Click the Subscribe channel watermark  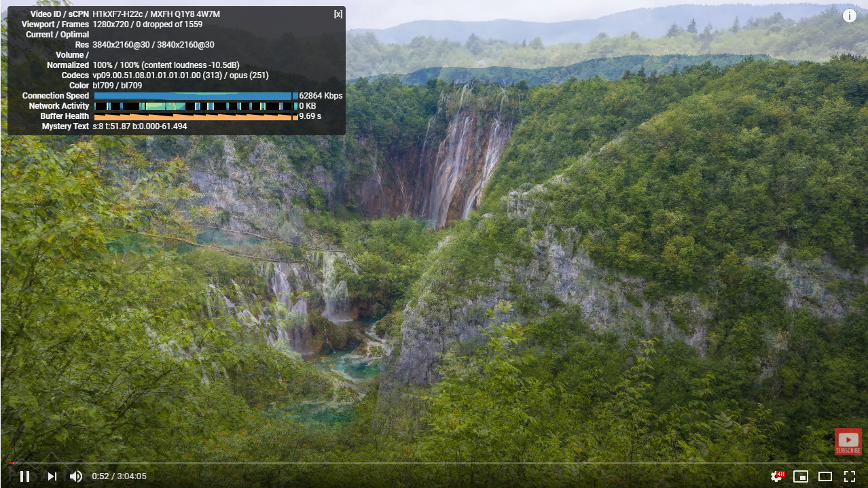[848, 442]
